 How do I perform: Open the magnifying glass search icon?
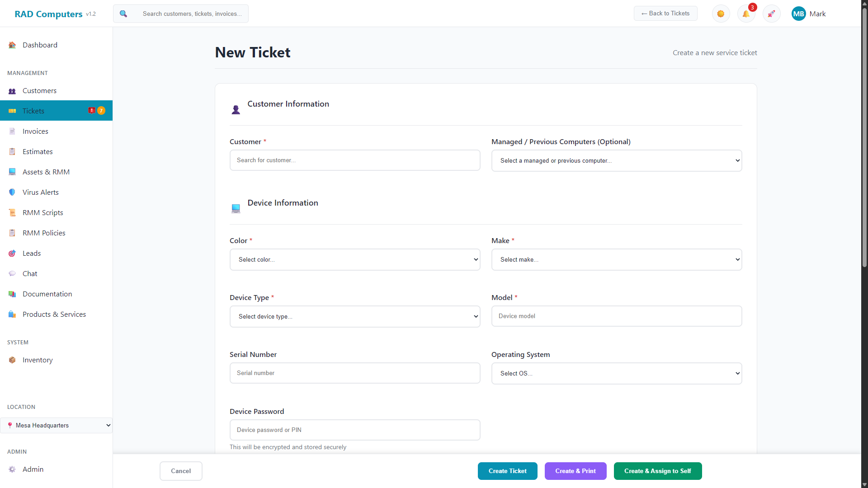123,14
